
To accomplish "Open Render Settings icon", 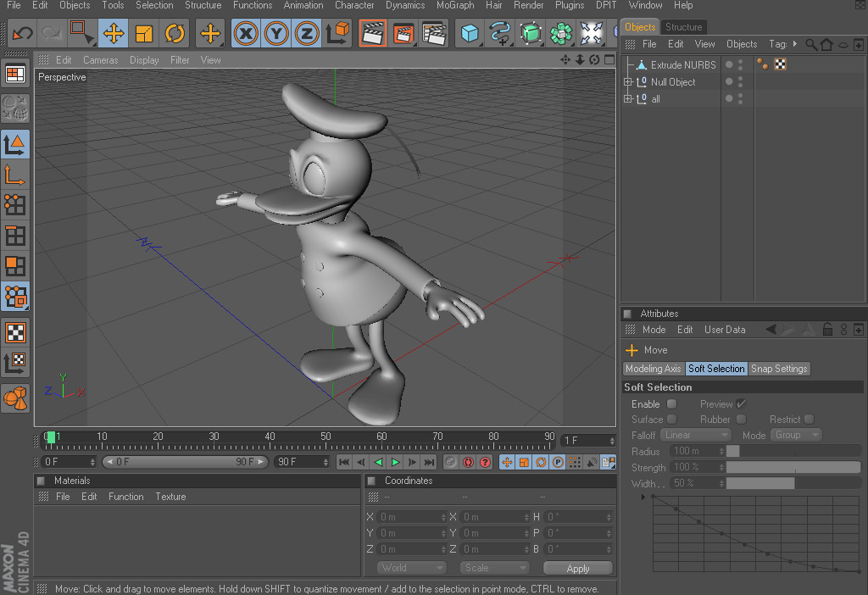I will (x=434, y=34).
